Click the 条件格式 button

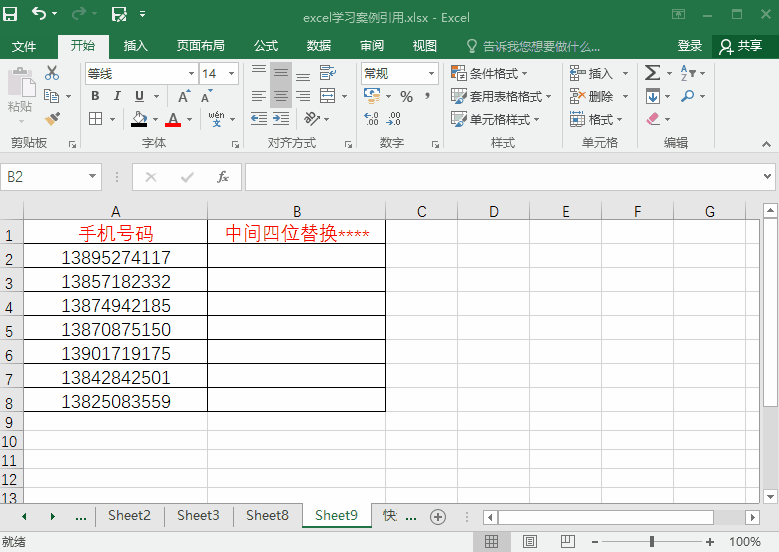(489, 73)
